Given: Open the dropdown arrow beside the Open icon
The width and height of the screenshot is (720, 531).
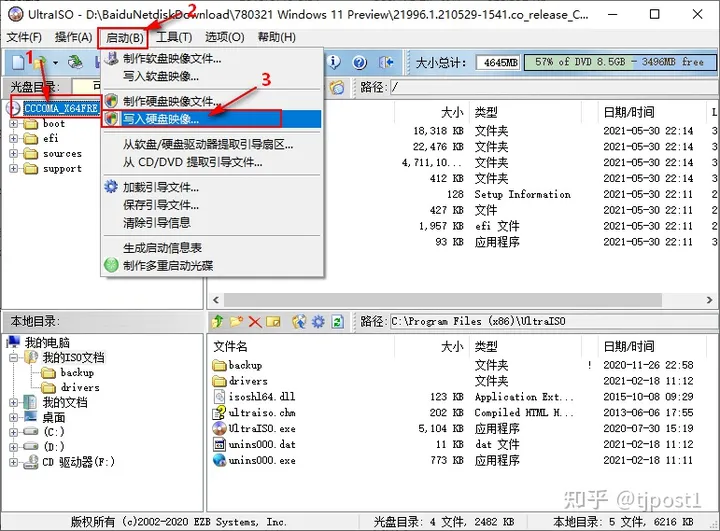Looking at the screenshot, I should [x=55, y=62].
